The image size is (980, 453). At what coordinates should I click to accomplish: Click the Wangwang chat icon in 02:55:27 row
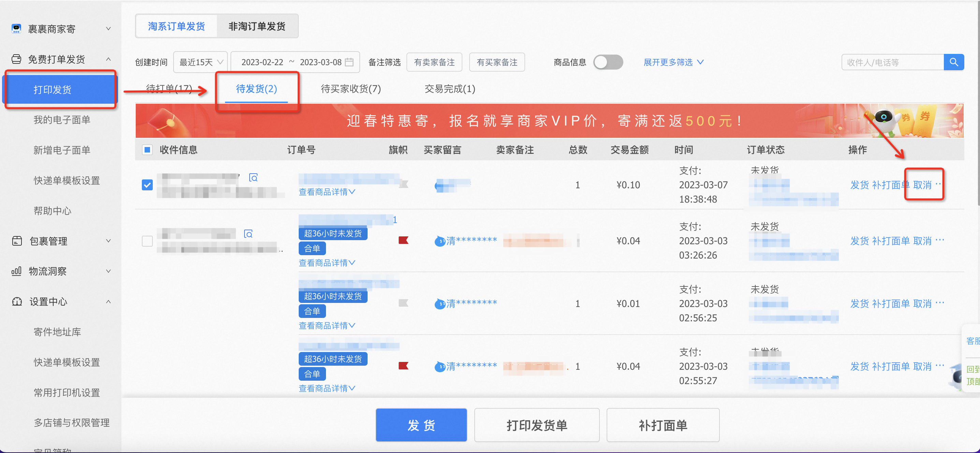(x=440, y=367)
